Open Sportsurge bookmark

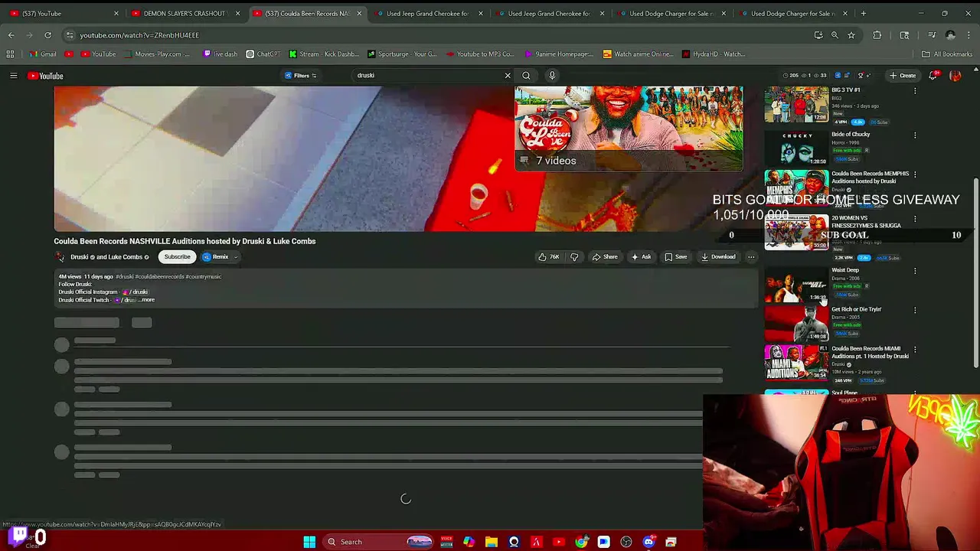click(402, 54)
